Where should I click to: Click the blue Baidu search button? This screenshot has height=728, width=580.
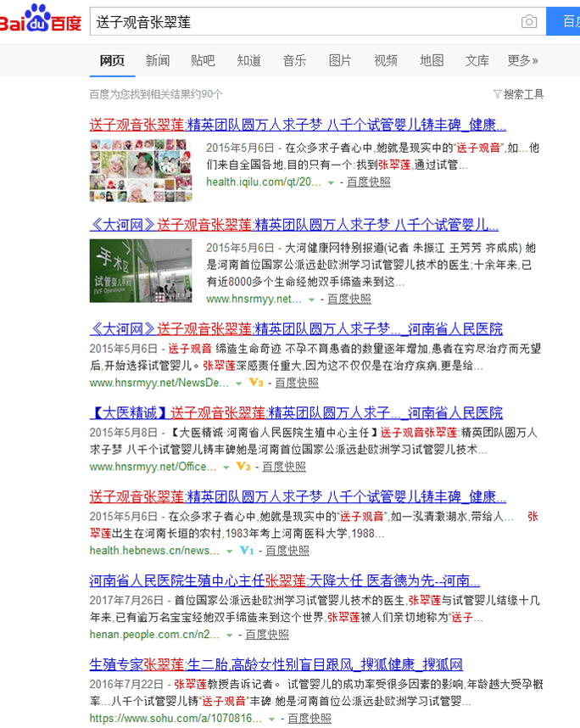click(x=563, y=21)
